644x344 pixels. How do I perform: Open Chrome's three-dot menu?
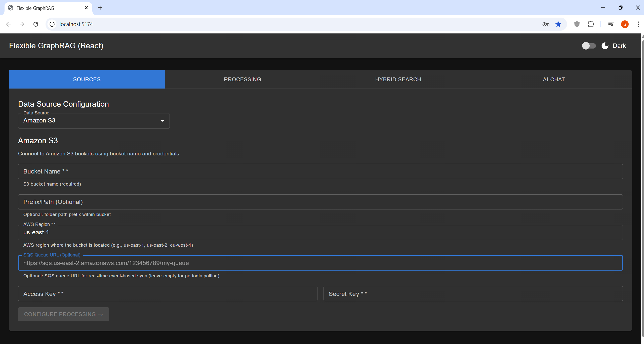click(638, 24)
